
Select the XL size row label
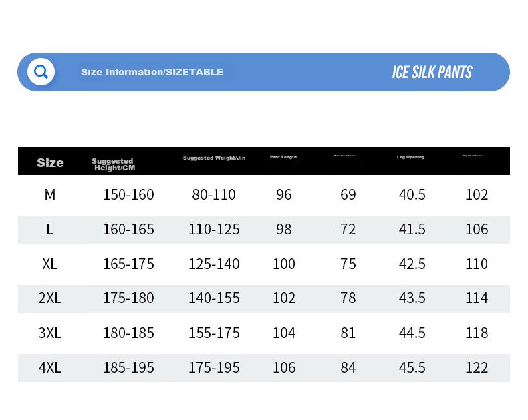pos(50,264)
